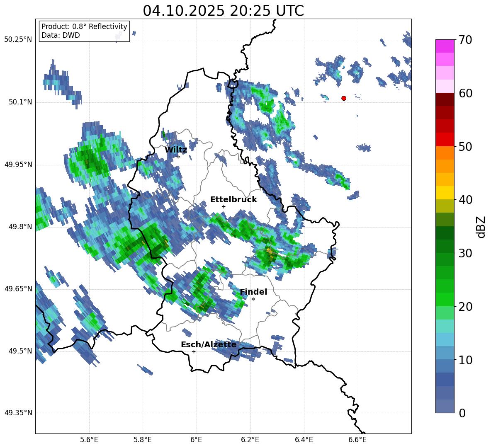491x448 pixels.
Task: Click the Product: 0.8° Reflectivity text
Action: (84, 26)
